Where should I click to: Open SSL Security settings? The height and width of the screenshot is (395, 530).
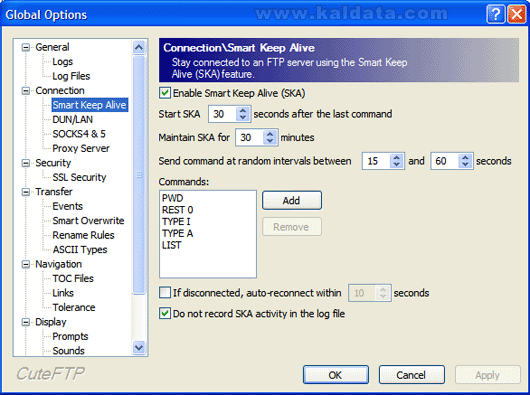point(79,177)
